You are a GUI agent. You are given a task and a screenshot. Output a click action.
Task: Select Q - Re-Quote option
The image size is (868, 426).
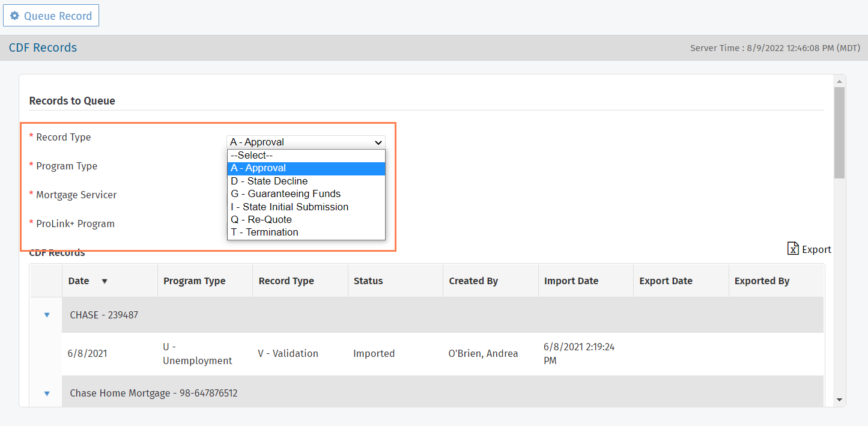pos(306,219)
